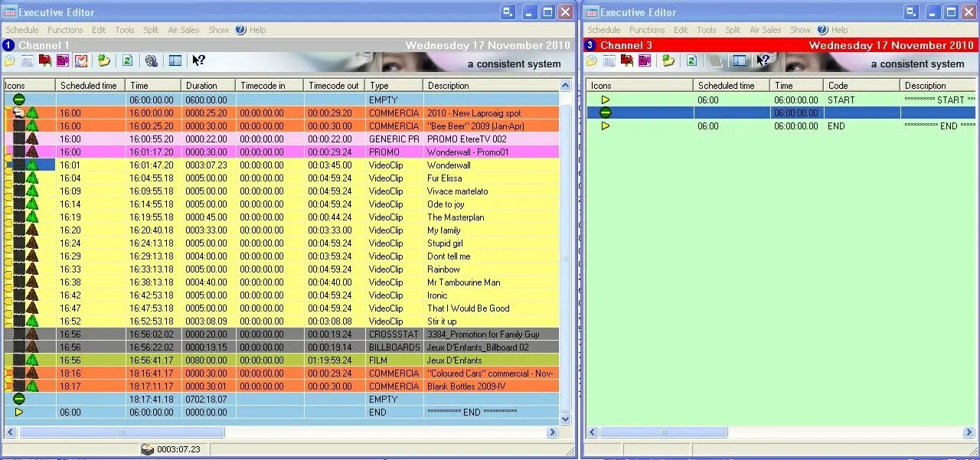This screenshot has width=980, height=460.
Task: Click the green-arrow folder icon in Channel 1 toolbar
Action: (104, 61)
